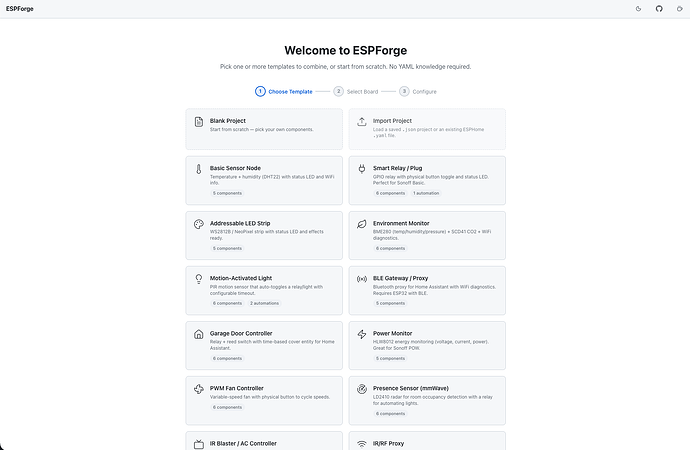Viewport: 690px width, 450px height.
Task: Go to the Choose Template step
Action: click(x=284, y=91)
